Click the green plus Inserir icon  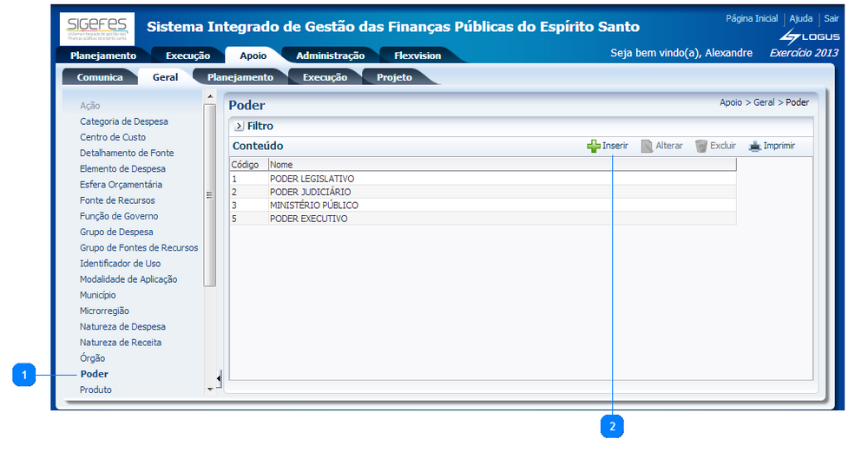pyautogui.click(x=594, y=147)
